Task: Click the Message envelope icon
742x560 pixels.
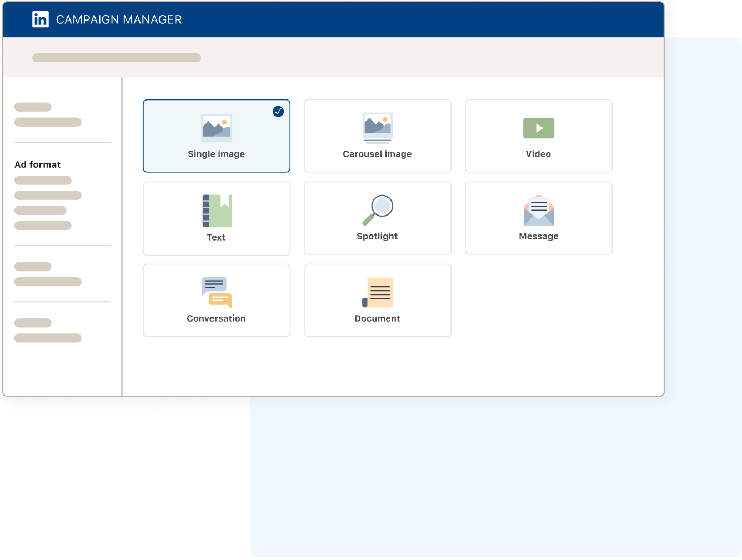Action: point(538,211)
